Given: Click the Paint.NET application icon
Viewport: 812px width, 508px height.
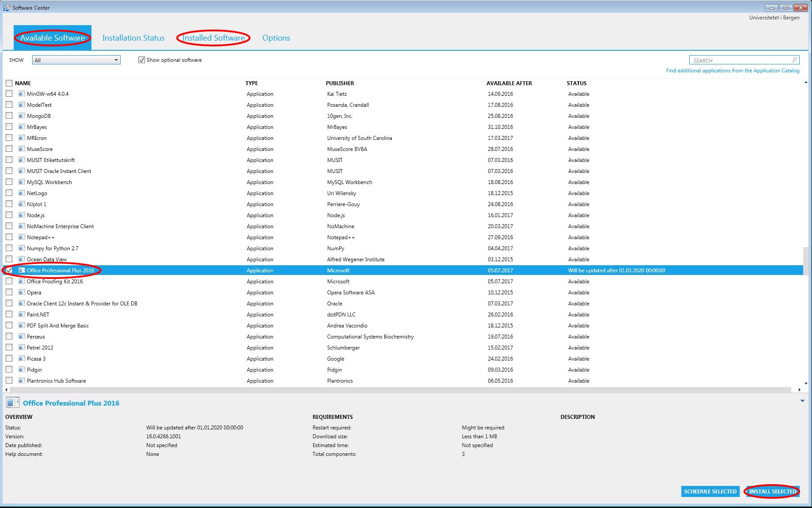Looking at the screenshot, I should tap(21, 315).
